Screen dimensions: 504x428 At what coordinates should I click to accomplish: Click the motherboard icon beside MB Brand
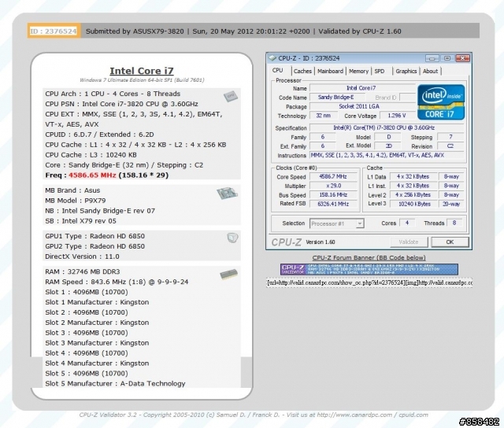(x=227, y=193)
